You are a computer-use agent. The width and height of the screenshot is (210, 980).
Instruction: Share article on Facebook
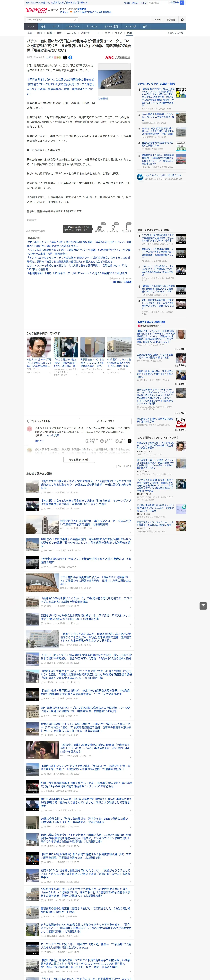pyautogui.click(x=70, y=57)
